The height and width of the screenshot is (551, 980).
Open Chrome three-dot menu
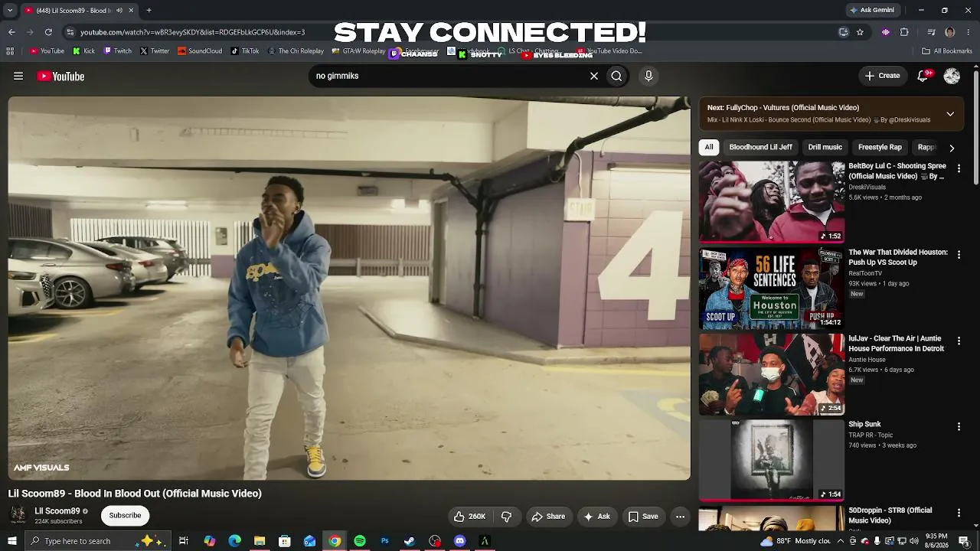point(969,32)
